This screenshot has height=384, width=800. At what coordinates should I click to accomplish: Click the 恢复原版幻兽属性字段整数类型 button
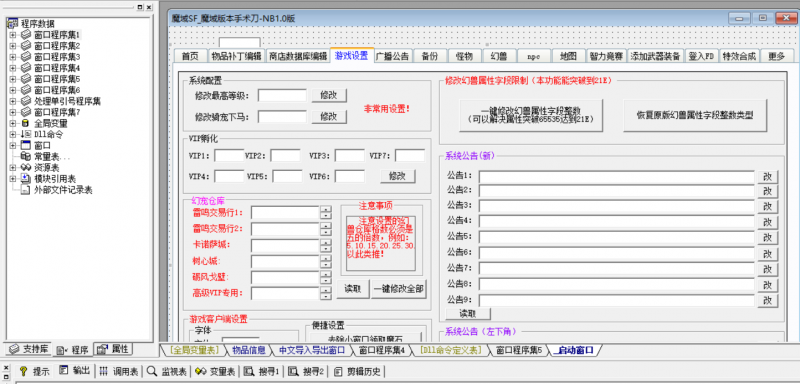coord(695,115)
